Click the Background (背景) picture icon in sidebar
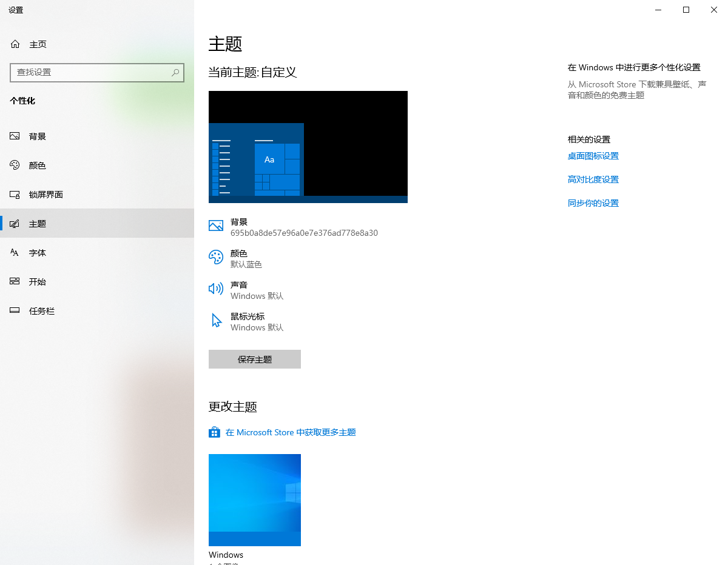 tap(15, 136)
